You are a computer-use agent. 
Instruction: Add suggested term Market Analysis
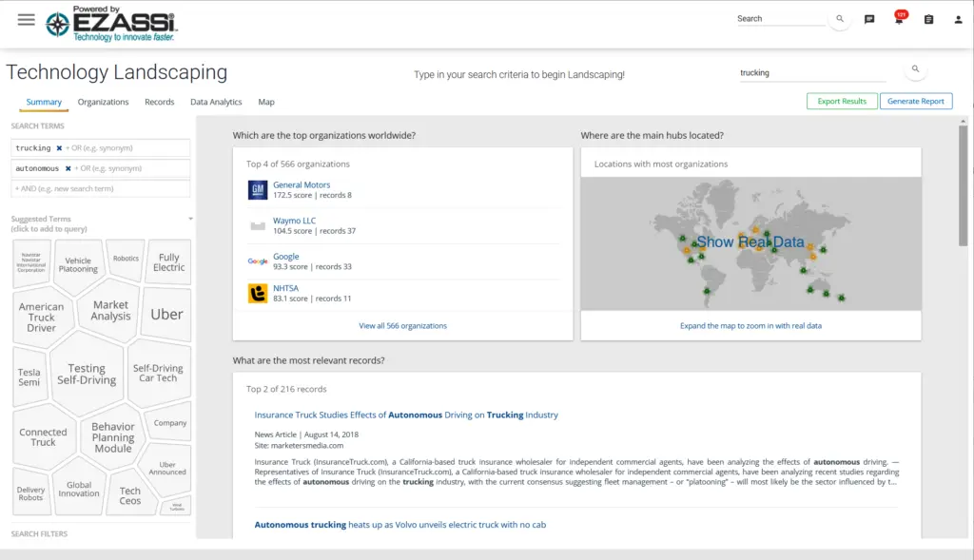tap(110, 310)
